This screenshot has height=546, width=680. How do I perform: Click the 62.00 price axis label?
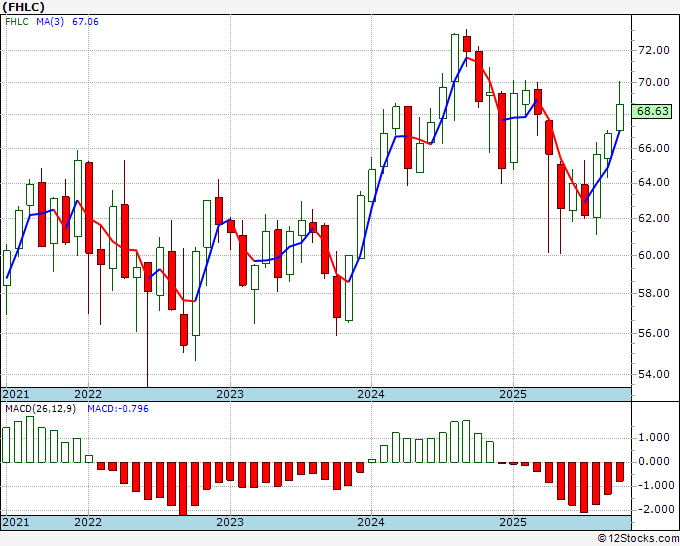pos(654,218)
